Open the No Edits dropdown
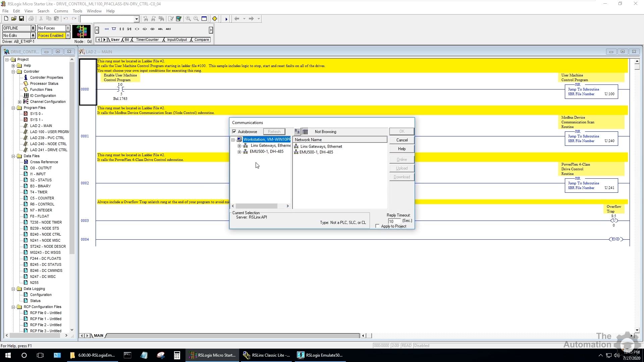The image size is (644, 362). pos(33,36)
